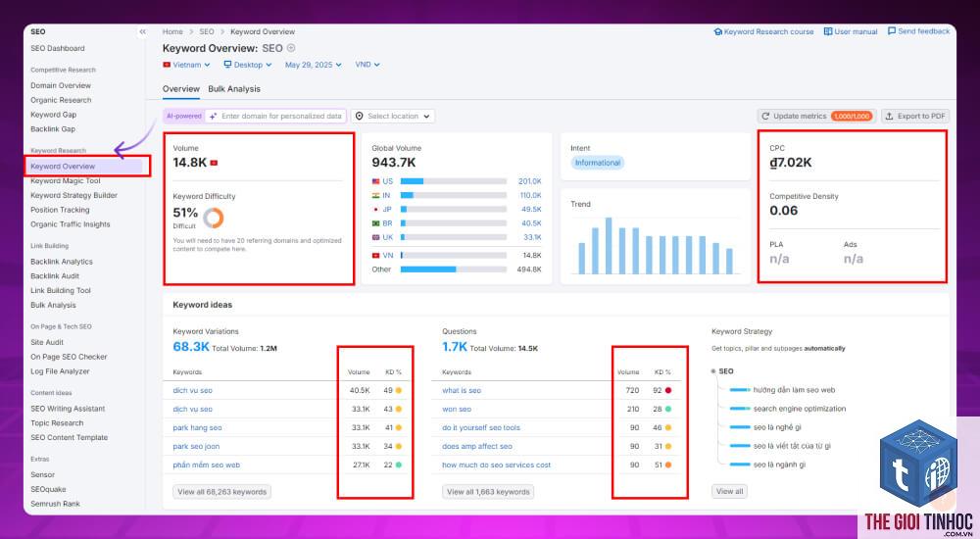980x539 pixels.
Task: Expand the Select location dropdown
Action: coord(393,117)
